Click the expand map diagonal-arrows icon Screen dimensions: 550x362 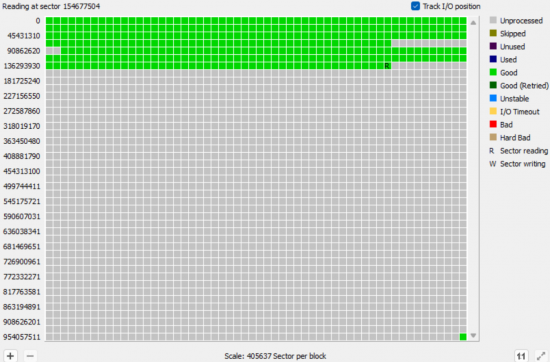pyautogui.click(x=541, y=356)
